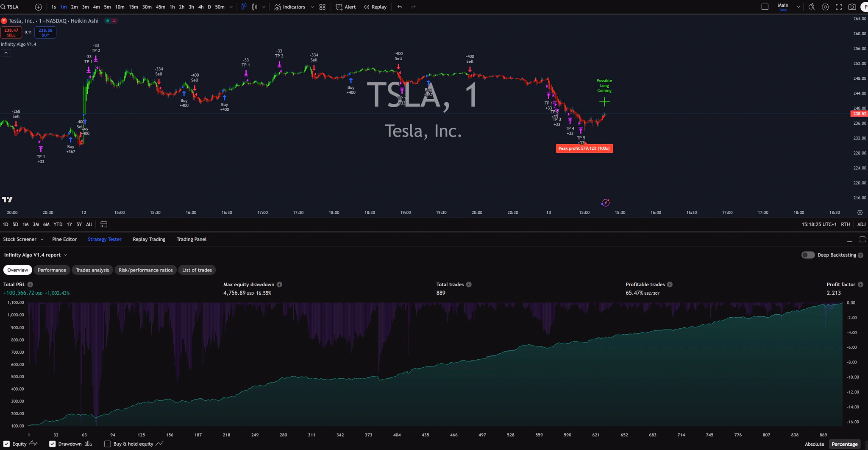Enable the Buy & hold equity checkbox

click(x=108, y=444)
